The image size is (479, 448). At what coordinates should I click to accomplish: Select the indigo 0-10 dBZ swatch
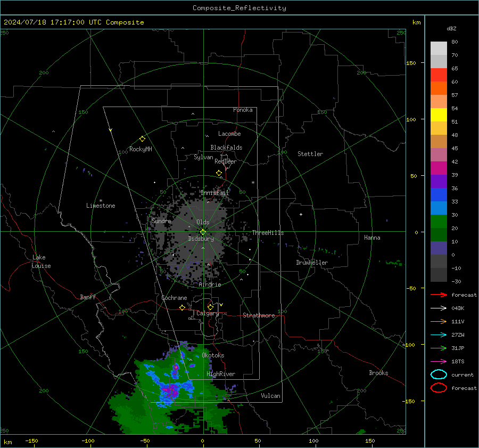click(439, 248)
